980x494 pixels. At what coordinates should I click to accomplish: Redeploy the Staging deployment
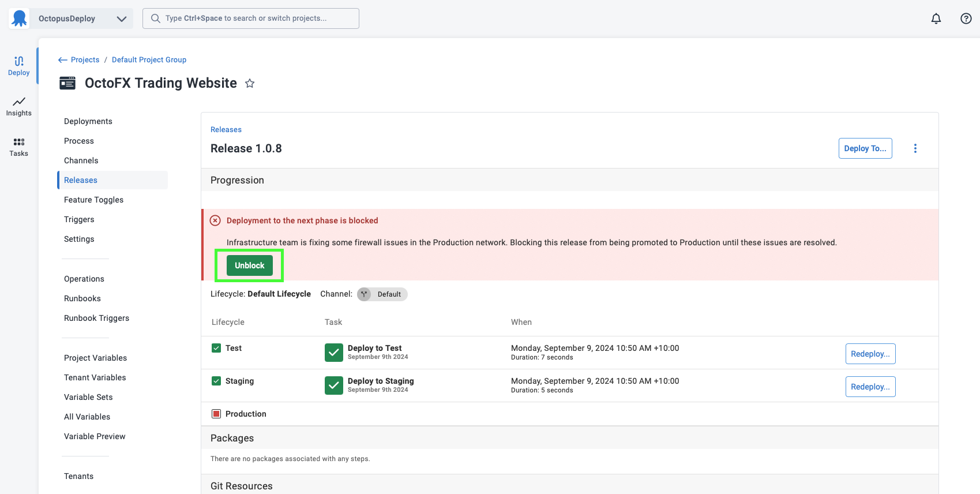[x=870, y=387]
